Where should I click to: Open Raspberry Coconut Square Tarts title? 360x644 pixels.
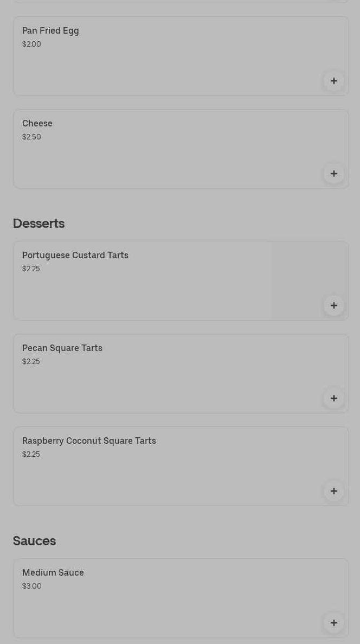(x=89, y=441)
